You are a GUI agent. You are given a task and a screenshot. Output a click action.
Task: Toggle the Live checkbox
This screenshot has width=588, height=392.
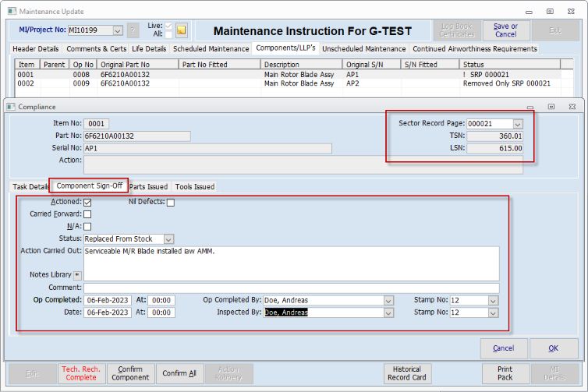tap(168, 26)
